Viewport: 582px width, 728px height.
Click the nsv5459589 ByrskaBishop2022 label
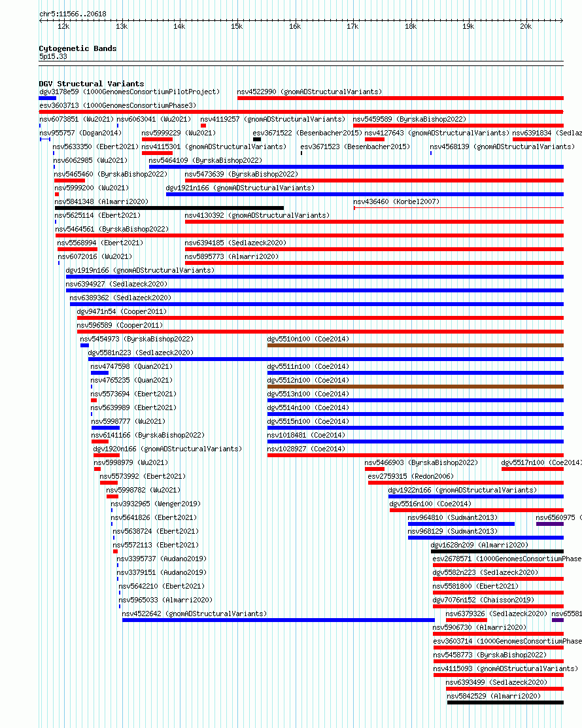[409, 119]
